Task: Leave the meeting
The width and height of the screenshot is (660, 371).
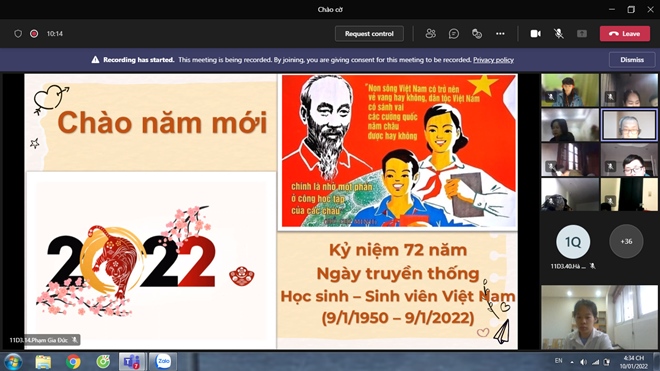Action: 625,34
